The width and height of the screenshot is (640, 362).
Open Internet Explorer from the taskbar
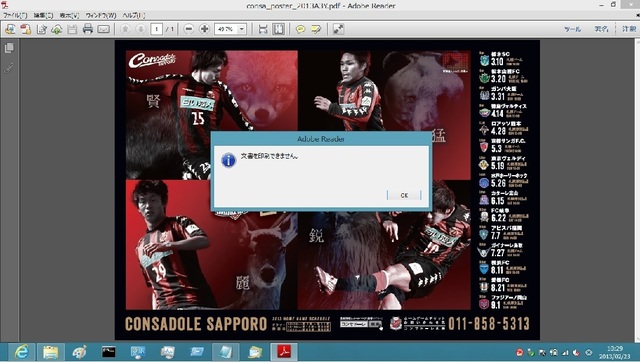[21, 352]
